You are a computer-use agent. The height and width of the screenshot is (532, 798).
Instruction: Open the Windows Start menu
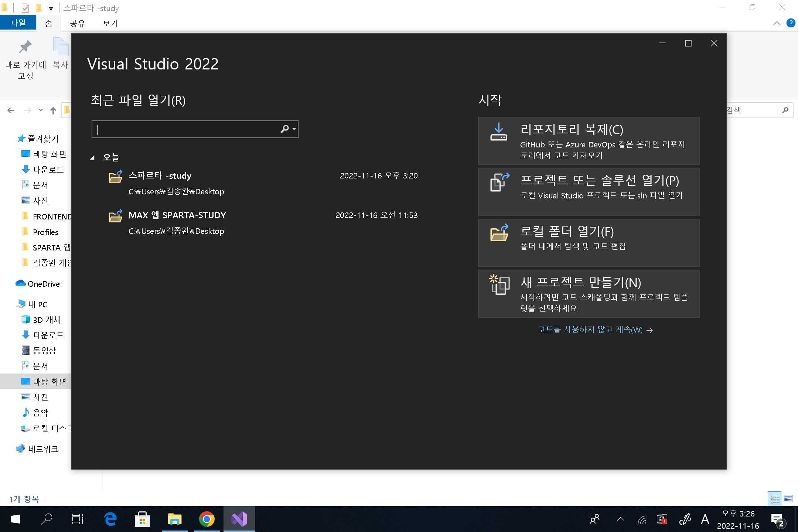pyautogui.click(x=16, y=519)
